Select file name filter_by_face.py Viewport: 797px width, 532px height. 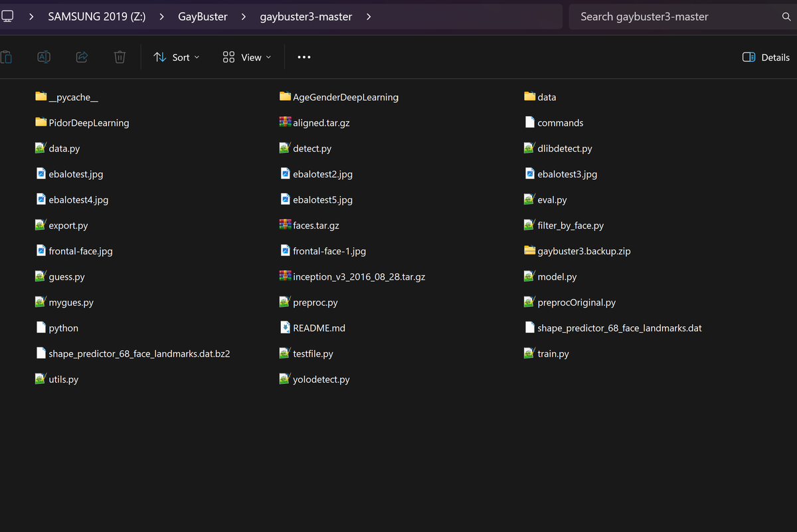point(571,226)
